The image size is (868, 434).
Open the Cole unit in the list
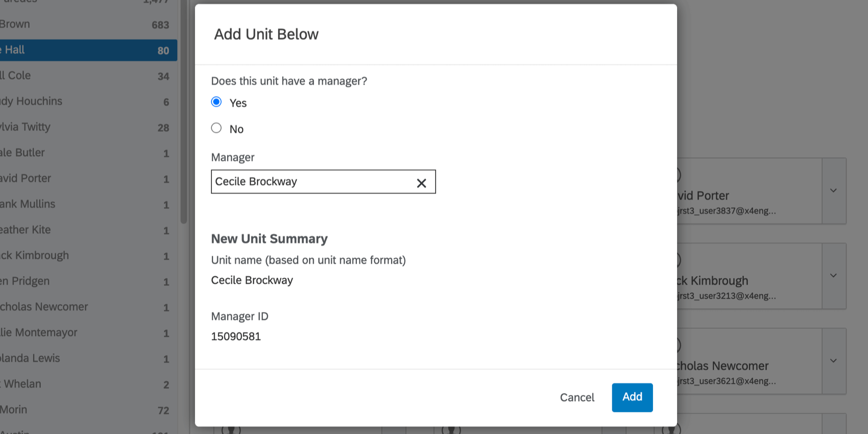(87, 76)
